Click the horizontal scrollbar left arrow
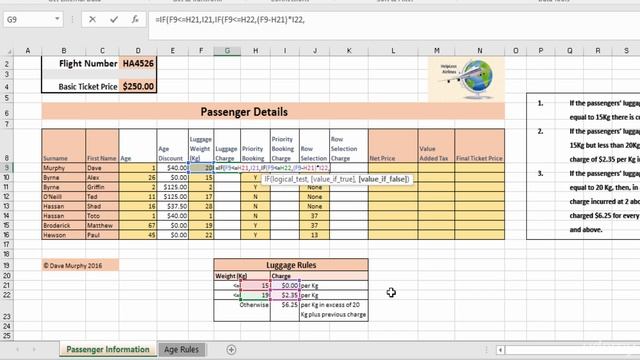This screenshot has width=640, height=360. [x=500, y=350]
